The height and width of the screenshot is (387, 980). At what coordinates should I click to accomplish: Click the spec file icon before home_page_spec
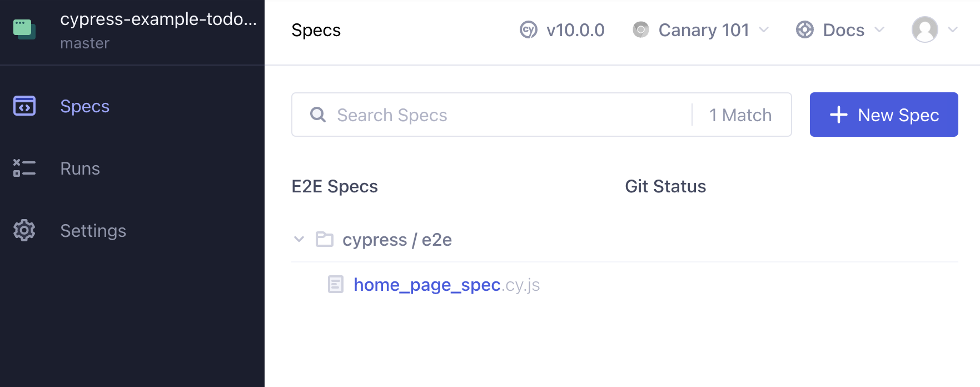tap(336, 284)
